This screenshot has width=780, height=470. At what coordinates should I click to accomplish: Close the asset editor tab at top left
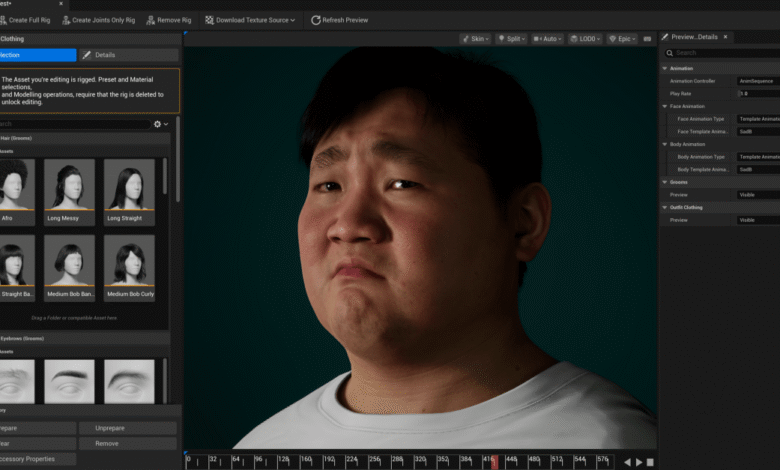(61, 3)
